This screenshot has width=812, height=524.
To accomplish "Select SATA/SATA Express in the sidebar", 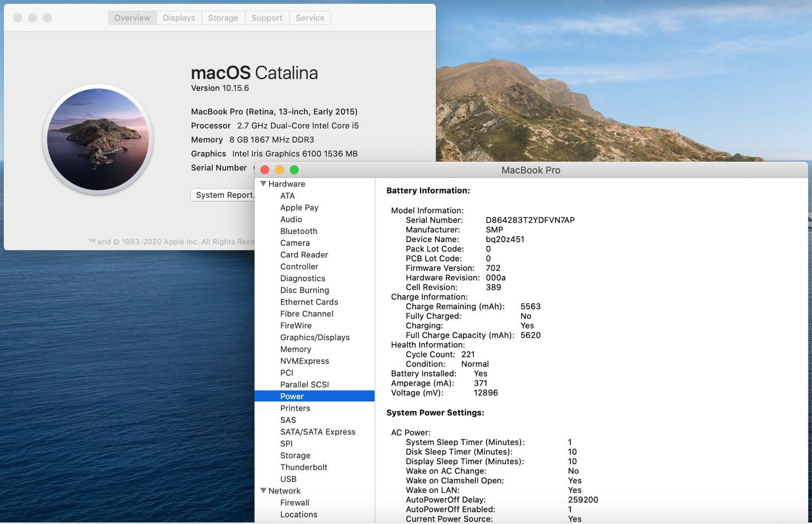I will click(318, 432).
